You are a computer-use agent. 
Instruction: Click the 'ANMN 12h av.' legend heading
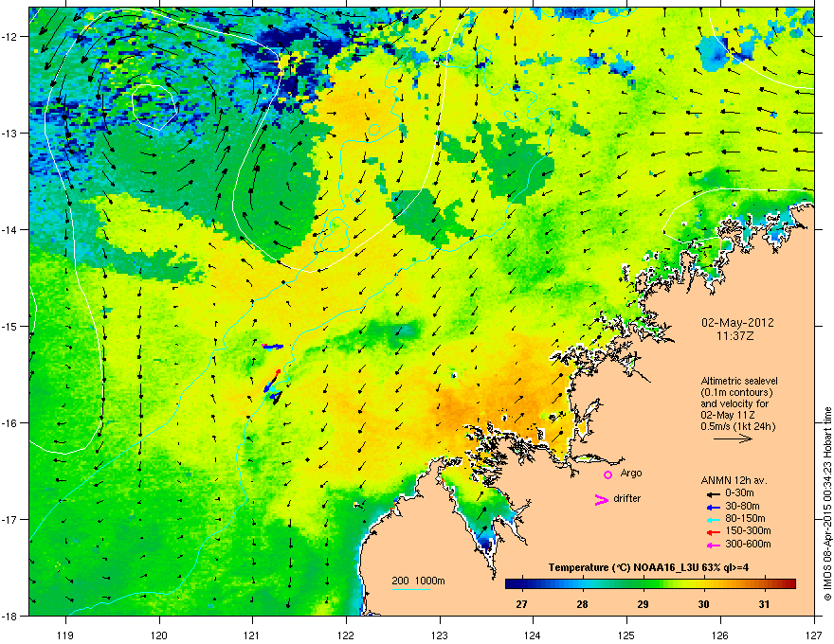pyautogui.click(x=734, y=480)
